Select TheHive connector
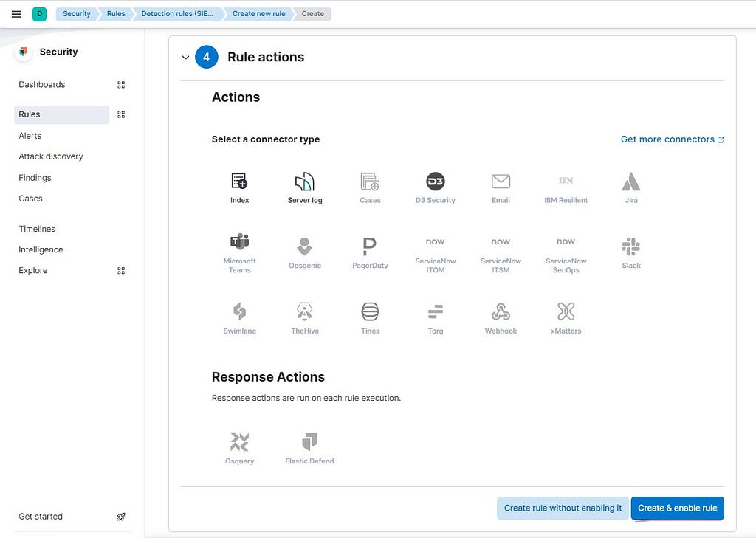 [x=305, y=319]
